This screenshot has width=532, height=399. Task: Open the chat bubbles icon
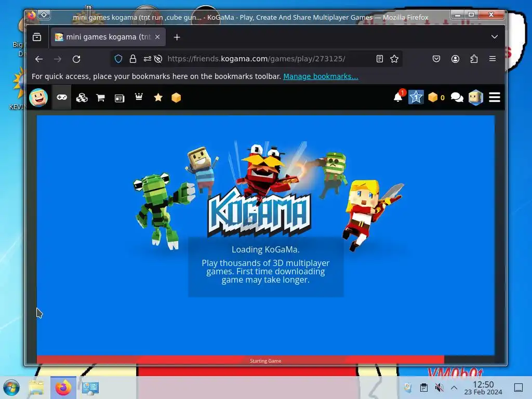457,97
